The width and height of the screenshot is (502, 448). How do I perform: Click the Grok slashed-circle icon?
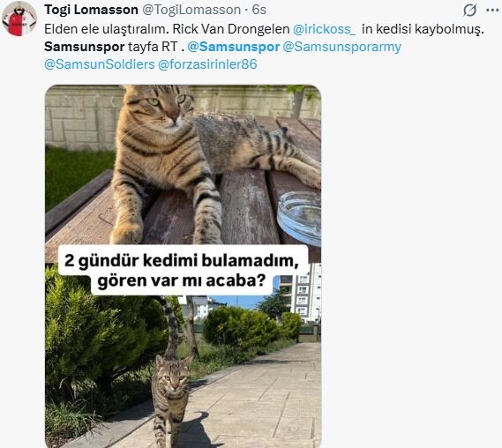click(x=470, y=10)
